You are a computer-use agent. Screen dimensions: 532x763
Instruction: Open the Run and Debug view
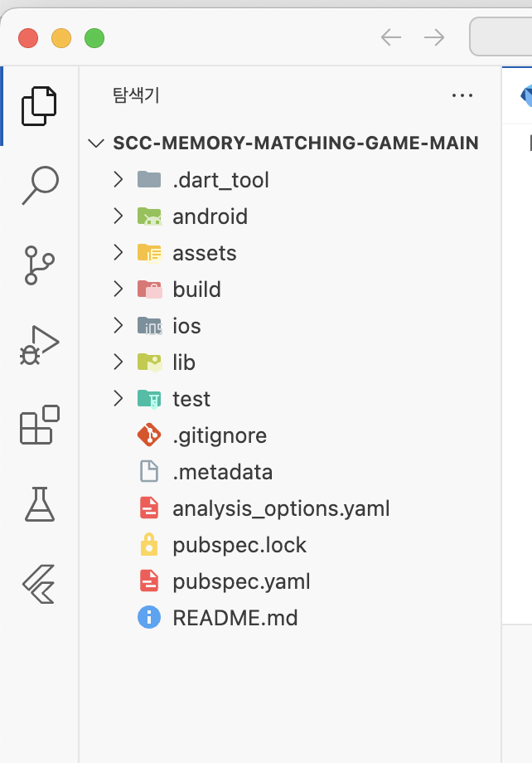click(x=39, y=345)
